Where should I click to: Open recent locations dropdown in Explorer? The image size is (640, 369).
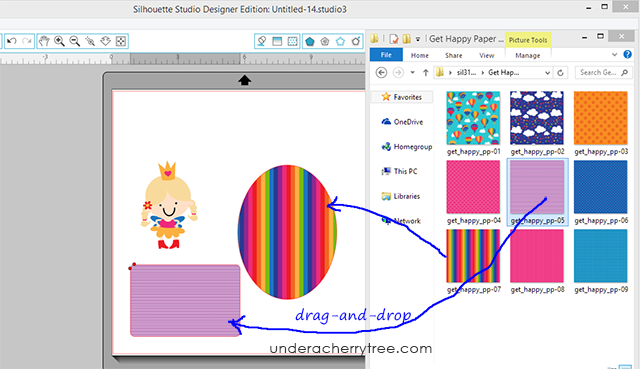point(413,73)
